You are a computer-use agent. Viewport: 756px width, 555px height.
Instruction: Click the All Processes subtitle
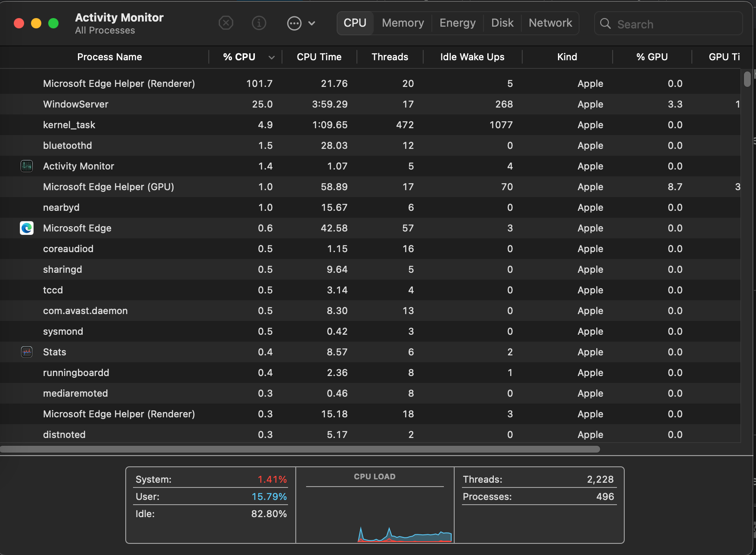pos(105,31)
